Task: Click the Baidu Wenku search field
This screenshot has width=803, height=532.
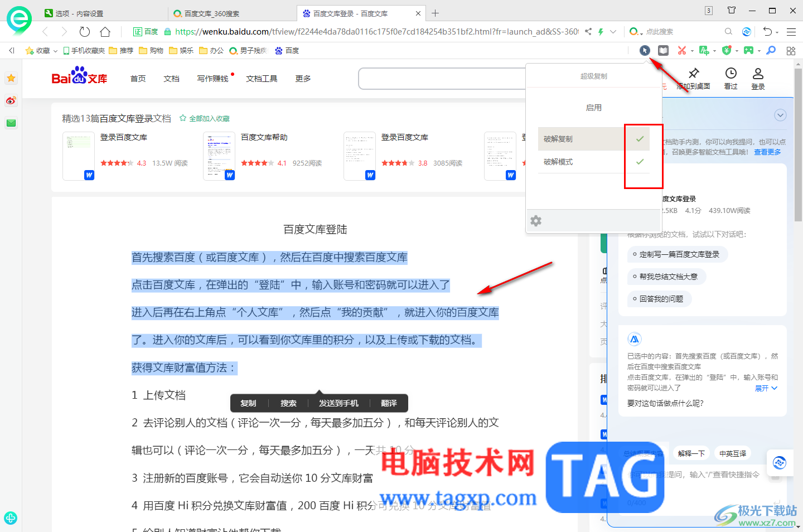Action: point(442,79)
